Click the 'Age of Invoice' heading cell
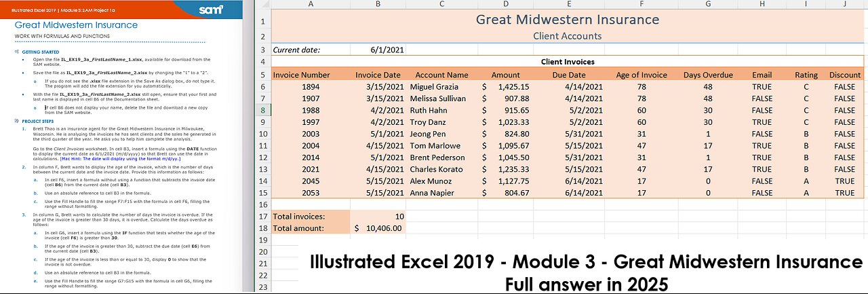The width and height of the screenshot is (868, 294). [641, 75]
